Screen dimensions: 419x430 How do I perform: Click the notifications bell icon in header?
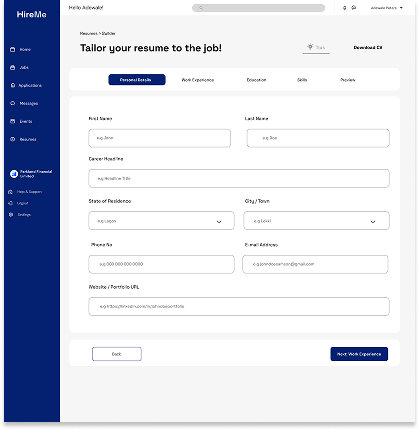tap(345, 8)
